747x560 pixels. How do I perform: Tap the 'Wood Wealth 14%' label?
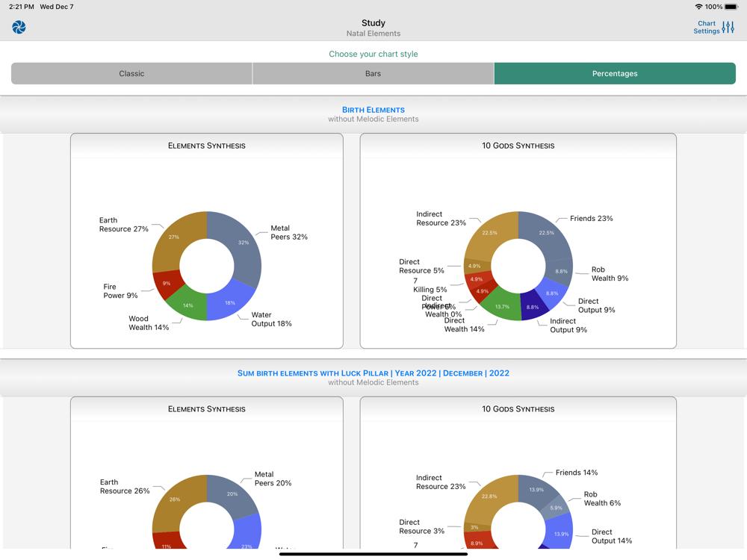(149, 323)
